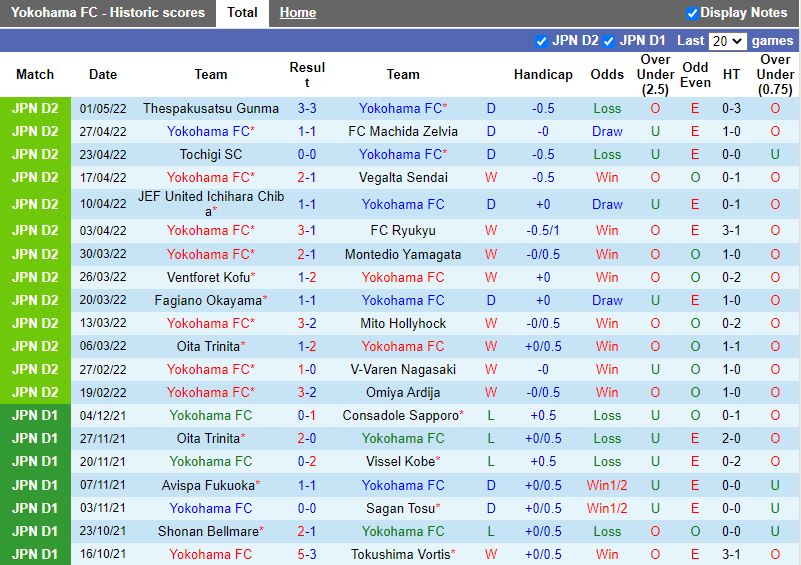Click Loss odds in Shonan Bellmare row
Image resolution: width=801 pixels, height=565 pixels.
607,531
